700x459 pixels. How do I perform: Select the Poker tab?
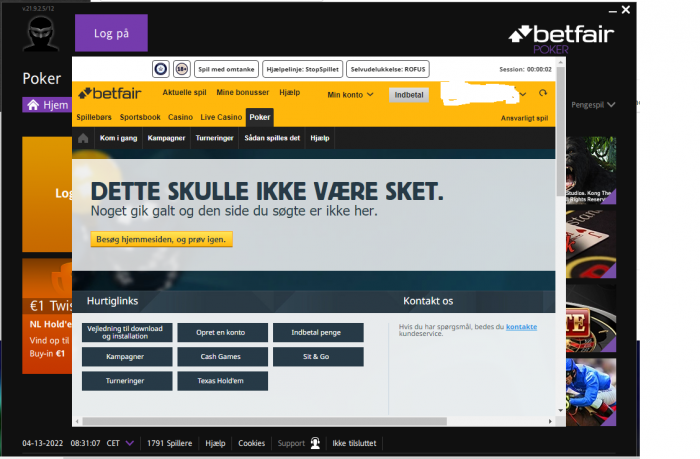coord(260,117)
